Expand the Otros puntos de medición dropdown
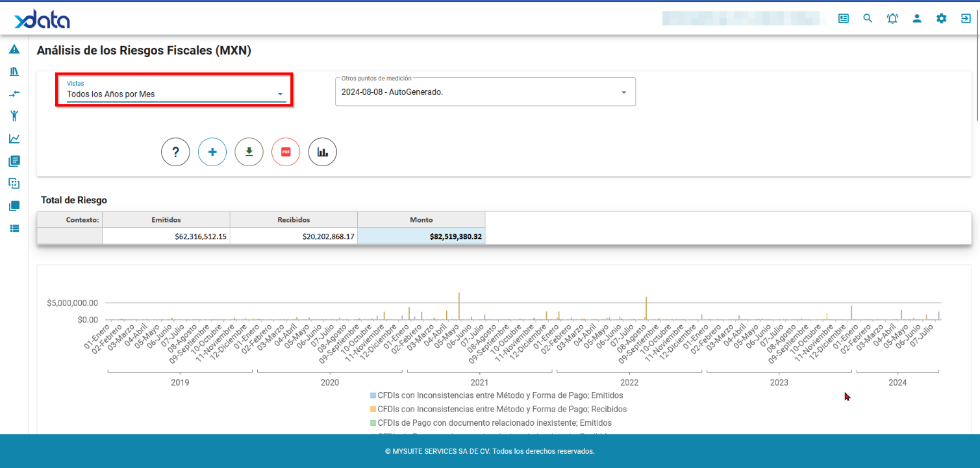Viewport: 980px width, 468px height. 484,92
